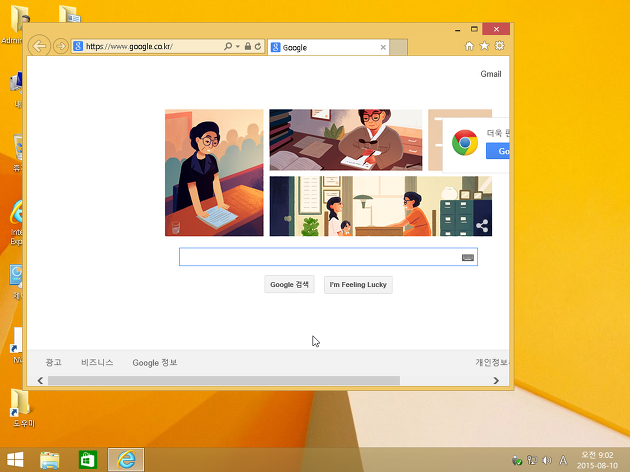Select the 도우미 desktop folder shortcut
The height and width of the screenshot is (472, 630).
[x=22, y=408]
